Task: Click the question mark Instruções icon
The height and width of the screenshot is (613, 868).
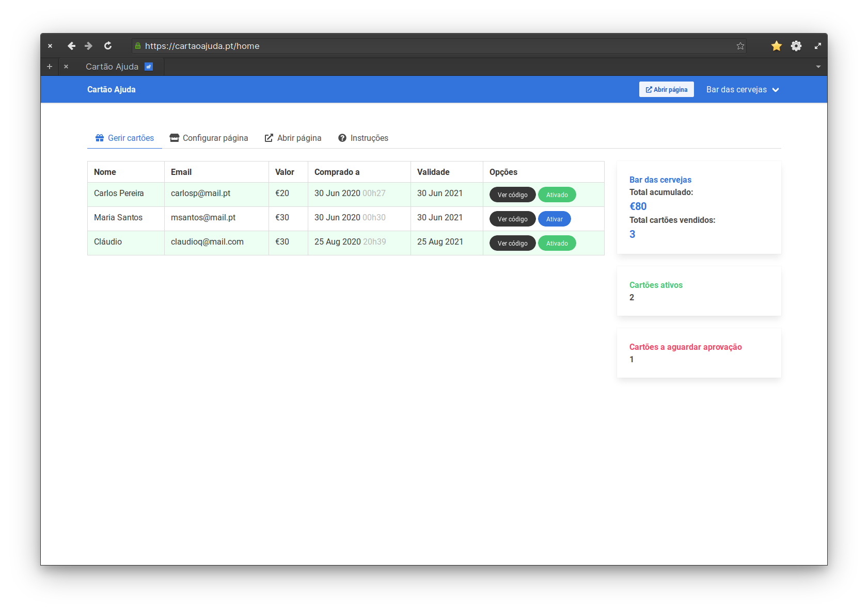Action: click(x=342, y=138)
